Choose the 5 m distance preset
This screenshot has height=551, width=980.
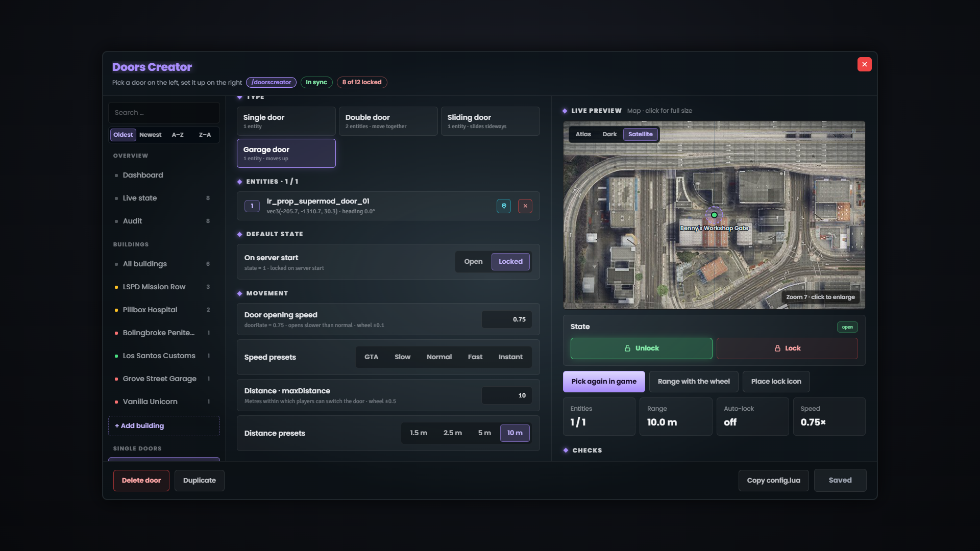tap(484, 433)
